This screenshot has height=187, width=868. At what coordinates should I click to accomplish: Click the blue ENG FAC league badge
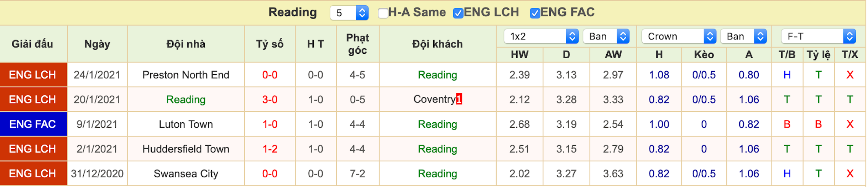[x=33, y=124]
